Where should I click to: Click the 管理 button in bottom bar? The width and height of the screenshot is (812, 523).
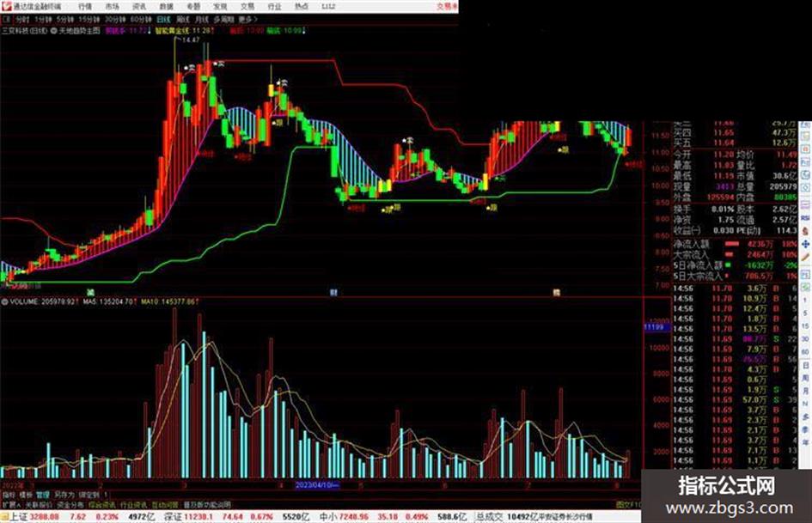point(42,495)
